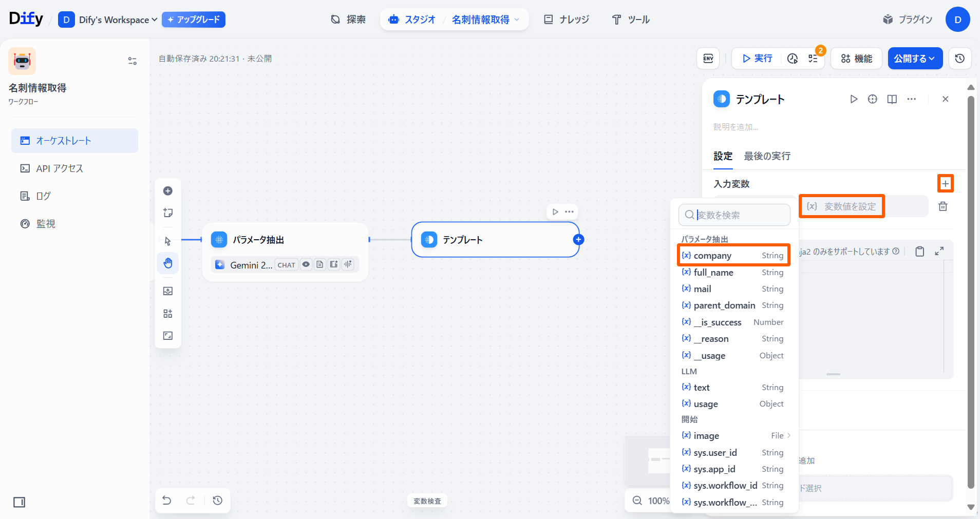Expand the image File variable submenu
This screenshot has width=980, height=519.
[x=788, y=436]
